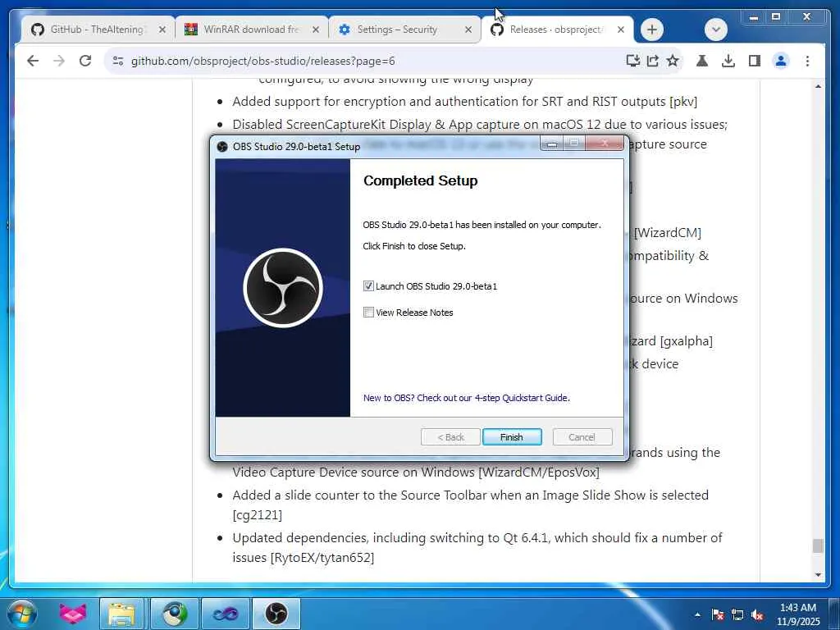Open the pink cat app in taskbar
The width and height of the screenshot is (840, 630).
(72, 614)
